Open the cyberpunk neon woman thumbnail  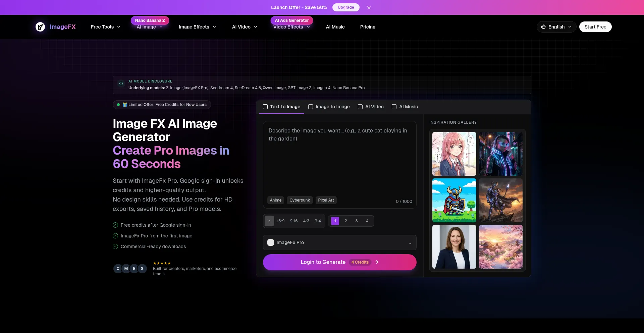501,154
